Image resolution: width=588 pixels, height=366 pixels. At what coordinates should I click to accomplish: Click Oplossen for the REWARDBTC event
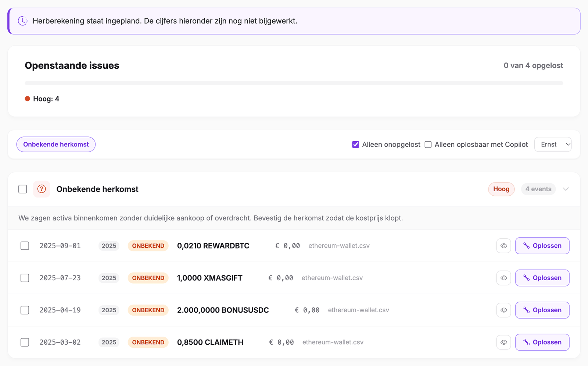point(542,246)
